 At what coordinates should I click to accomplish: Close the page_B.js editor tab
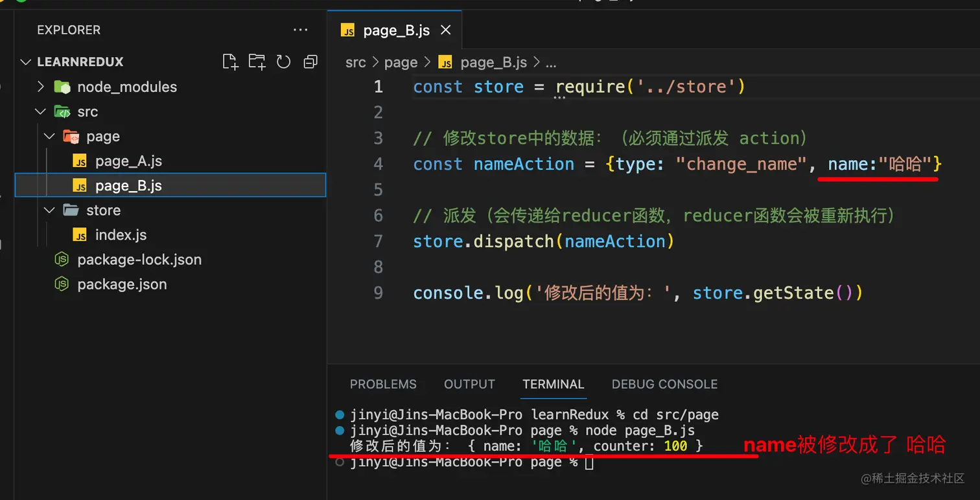445,30
